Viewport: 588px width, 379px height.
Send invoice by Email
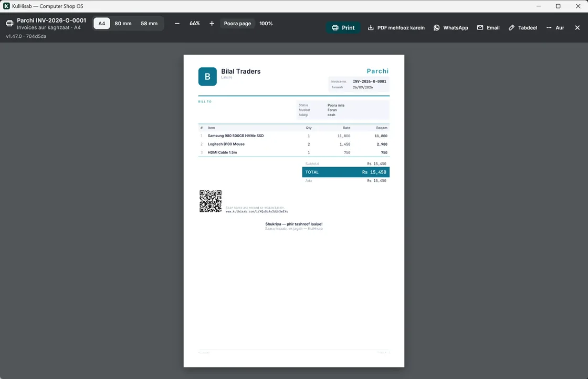(488, 27)
